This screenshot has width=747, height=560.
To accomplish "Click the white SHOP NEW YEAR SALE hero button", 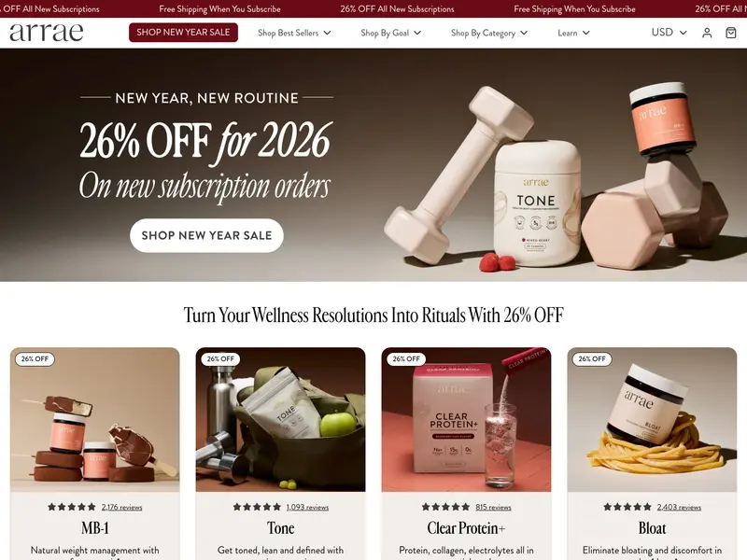I will coord(206,235).
